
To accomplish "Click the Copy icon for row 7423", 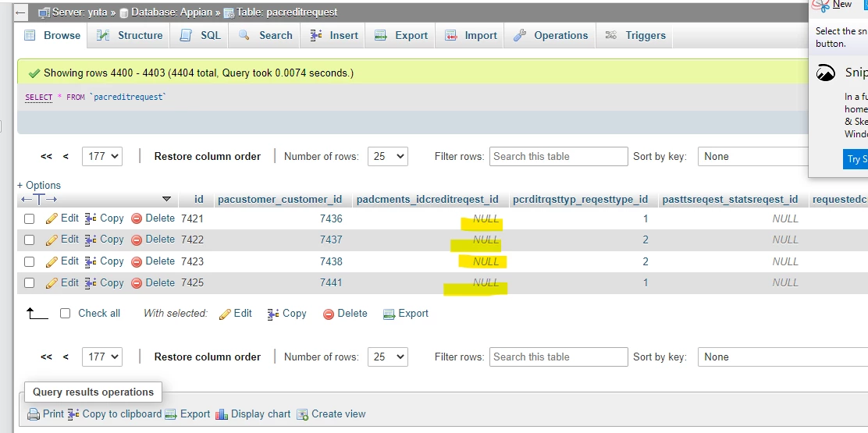I will pyautogui.click(x=91, y=261).
